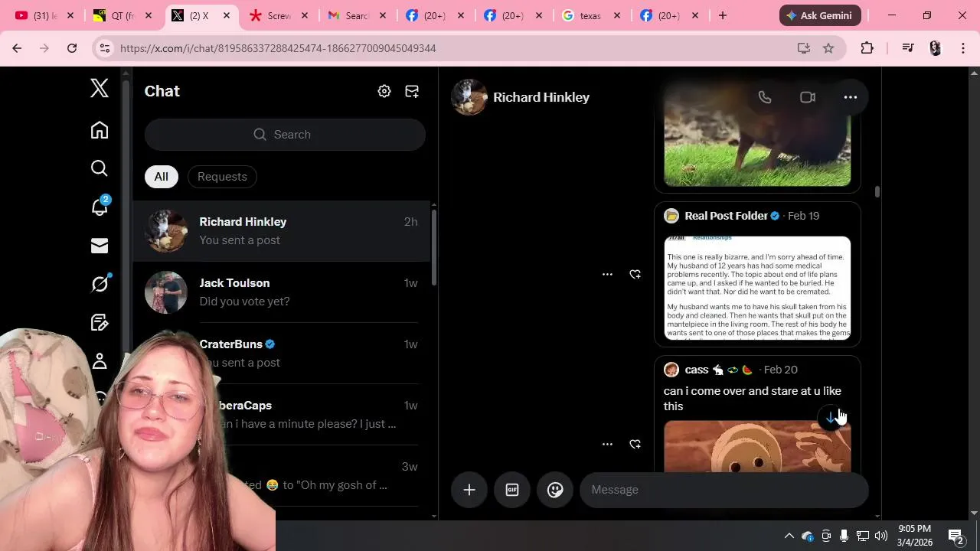This screenshot has height=551, width=980.
Task: Open Jack Toulson conversation
Action: pos(281,292)
